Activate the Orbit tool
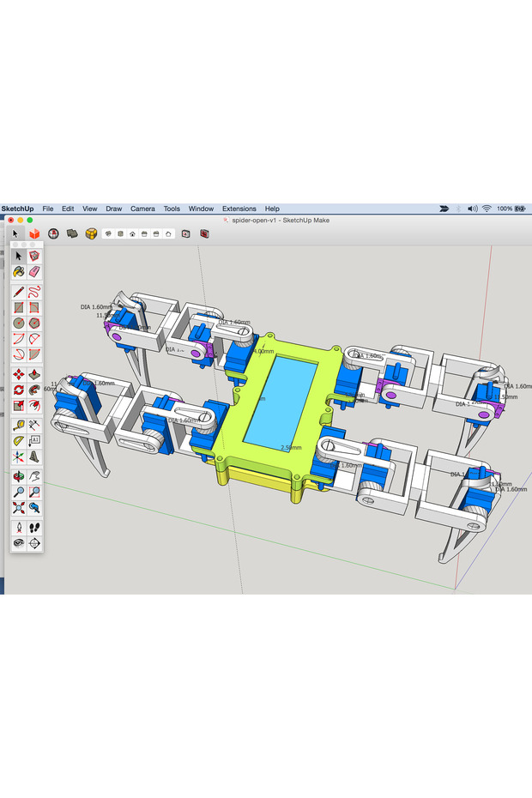Viewport: 532px width, 798px height. click(19, 476)
